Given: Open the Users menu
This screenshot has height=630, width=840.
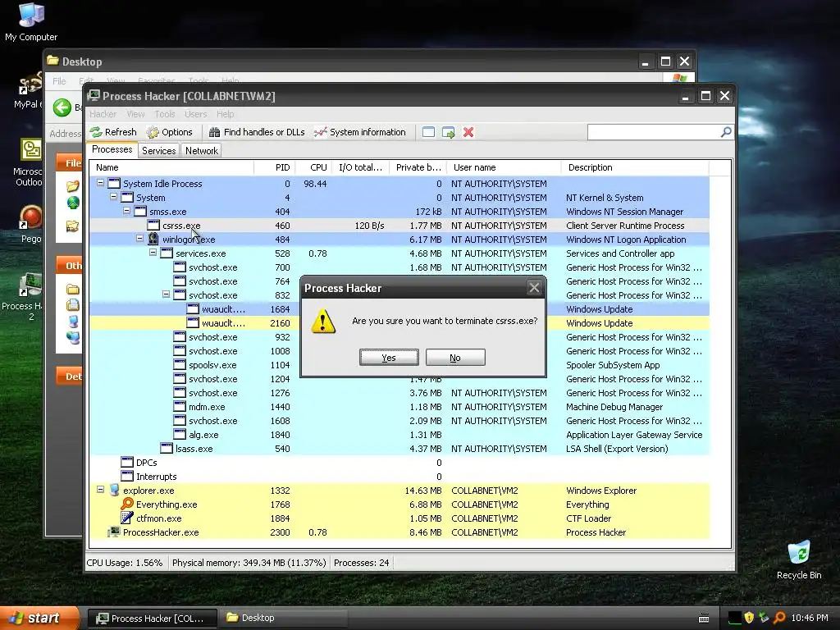Looking at the screenshot, I should pyautogui.click(x=195, y=114).
